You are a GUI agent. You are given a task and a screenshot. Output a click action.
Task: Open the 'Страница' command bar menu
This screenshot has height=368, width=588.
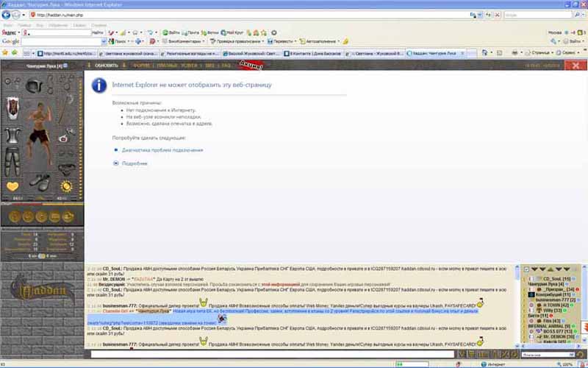(x=539, y=53)
